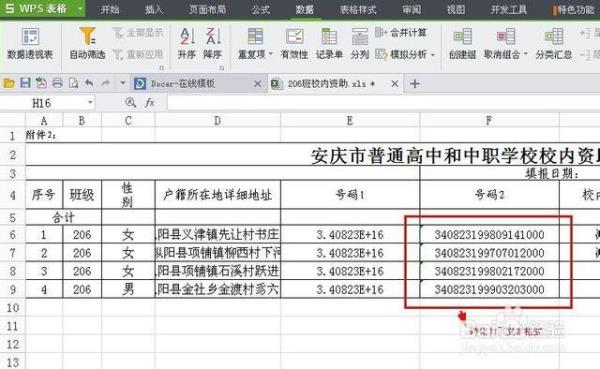Select column F header
Viewport: 600px width, 369px height.
489,121
